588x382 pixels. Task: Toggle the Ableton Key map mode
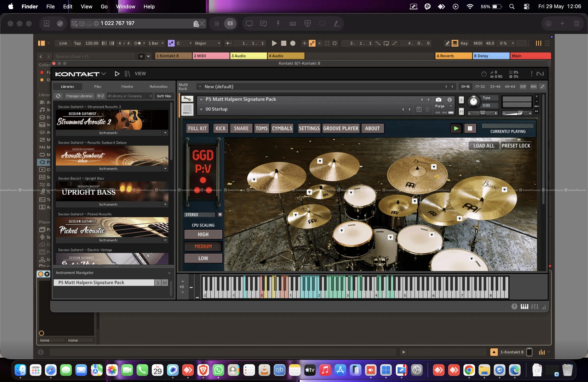[464, 43]
